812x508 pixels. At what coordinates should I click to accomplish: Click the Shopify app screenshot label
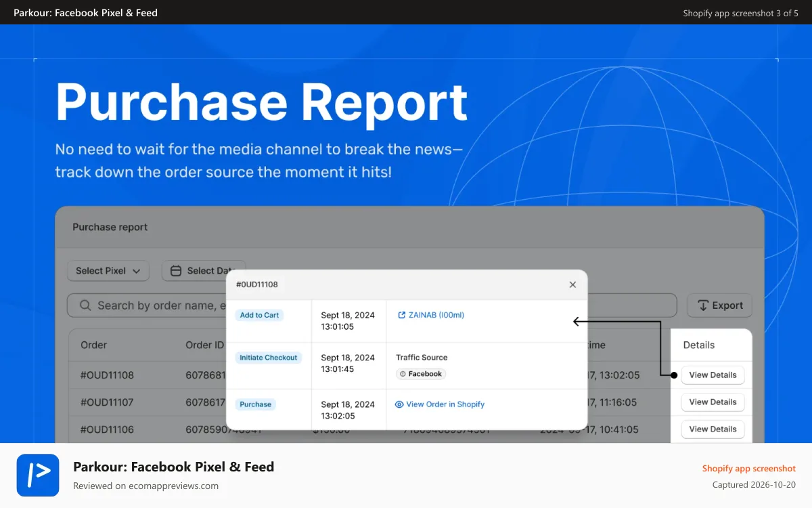(748, 468)
